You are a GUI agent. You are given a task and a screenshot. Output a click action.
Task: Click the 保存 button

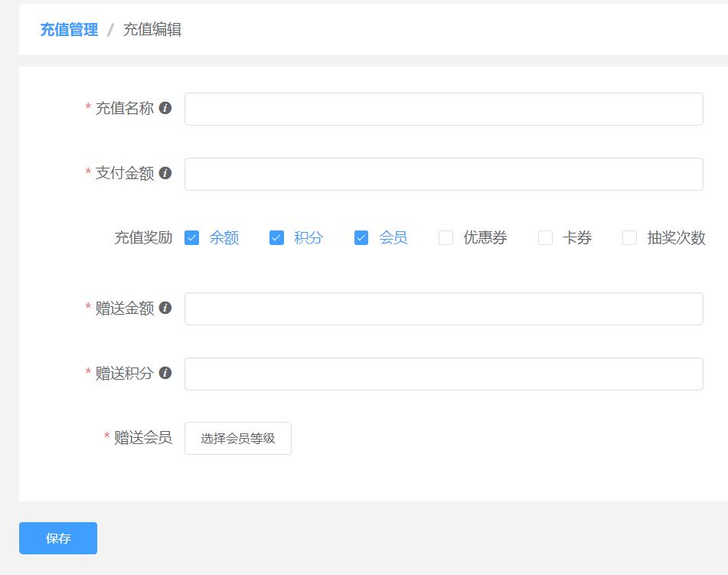coord(58,538)
